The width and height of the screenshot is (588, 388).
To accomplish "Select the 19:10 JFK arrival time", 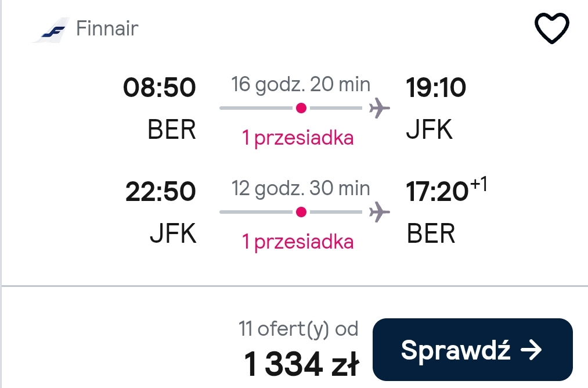I will 436,88.
